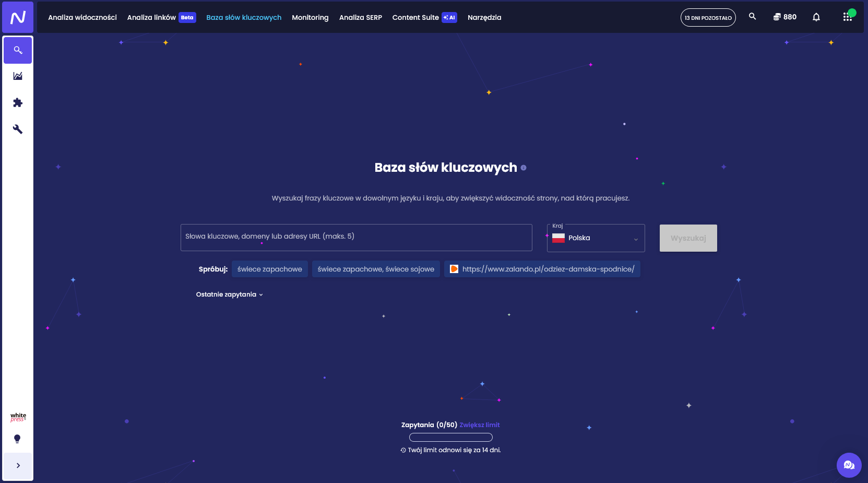Open the notifications bell icon
Screen dimensions: 868x483
pos(816,17)
